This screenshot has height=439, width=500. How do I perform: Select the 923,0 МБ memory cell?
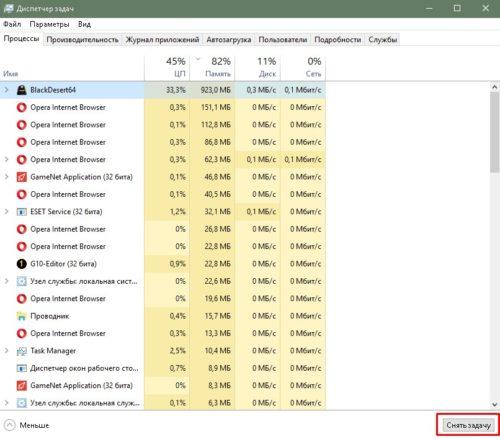point(212,90)
